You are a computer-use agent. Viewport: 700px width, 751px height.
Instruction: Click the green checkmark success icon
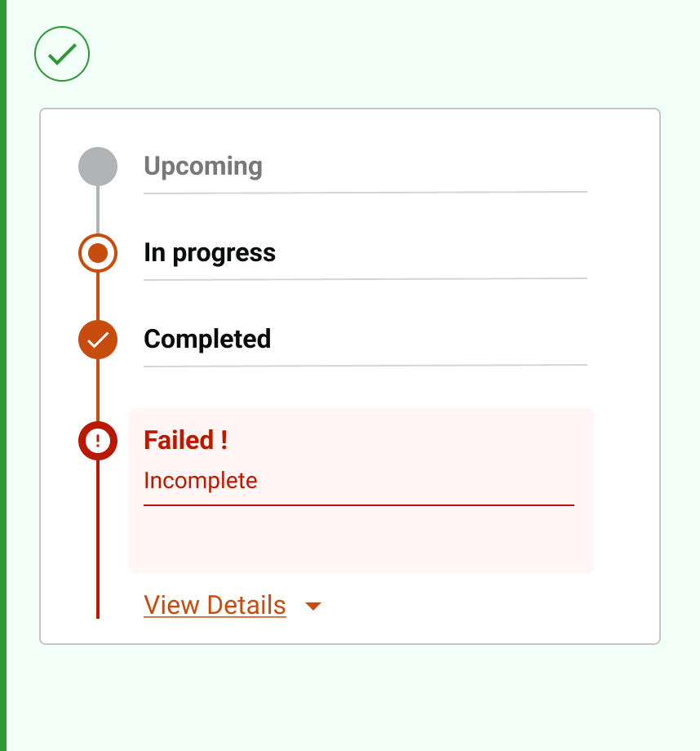pyautogui.click(x=62, y=54)
